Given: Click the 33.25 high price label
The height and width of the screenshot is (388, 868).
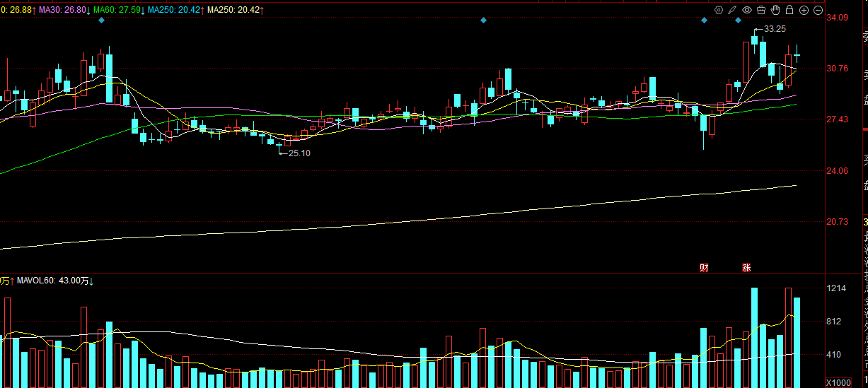Looking at the screenshot, I should coord(775,29).
